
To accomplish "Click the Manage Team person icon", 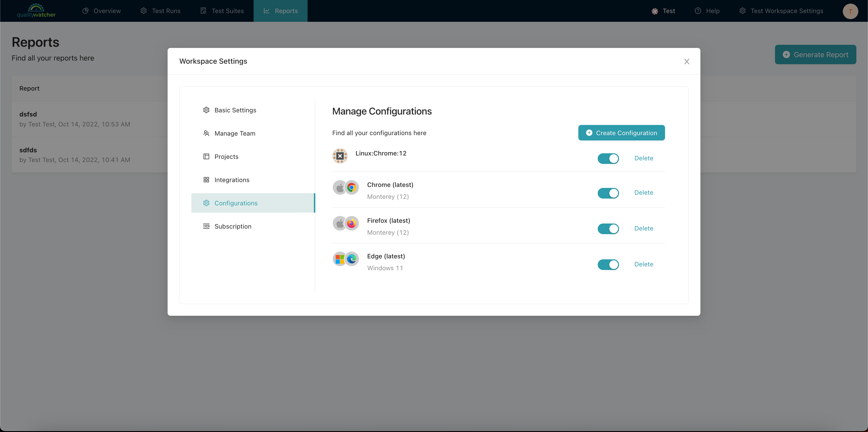I will tap(206, 133).
